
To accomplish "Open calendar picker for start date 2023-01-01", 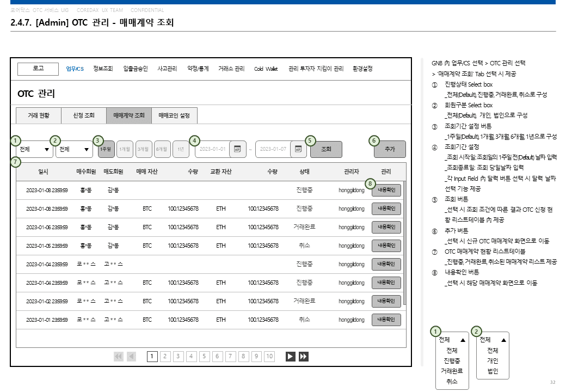I will (x=237, y=149).
